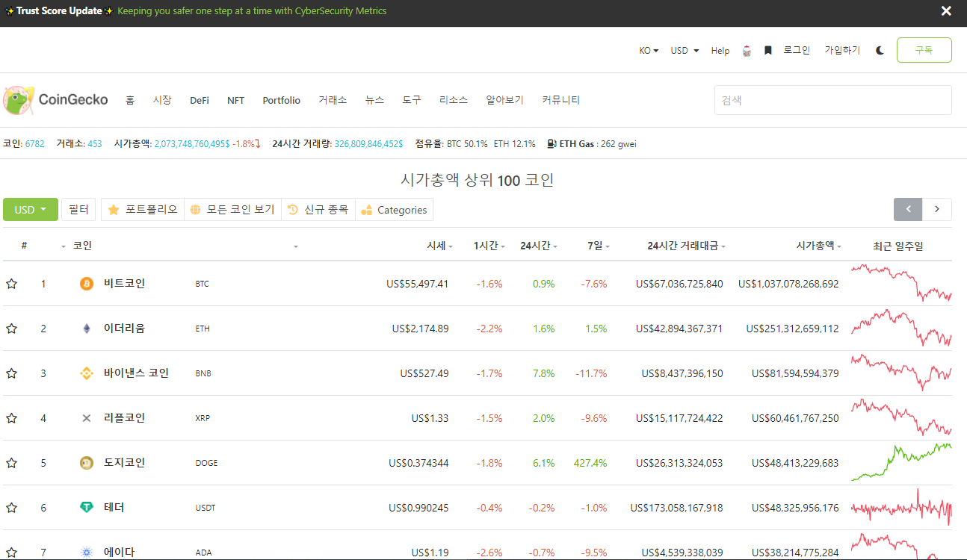Open the Portfolio menu item

click(282, 100)
